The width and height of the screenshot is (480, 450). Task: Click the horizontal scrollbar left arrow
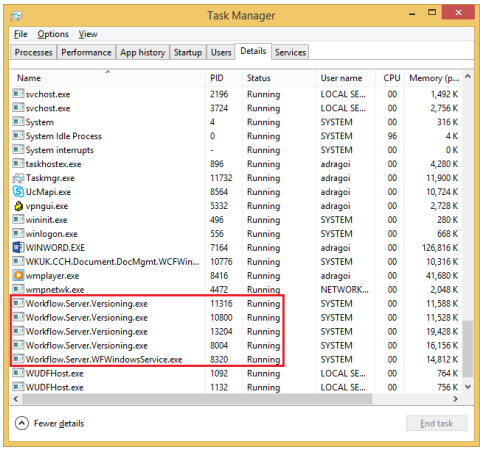click(15, 399)
